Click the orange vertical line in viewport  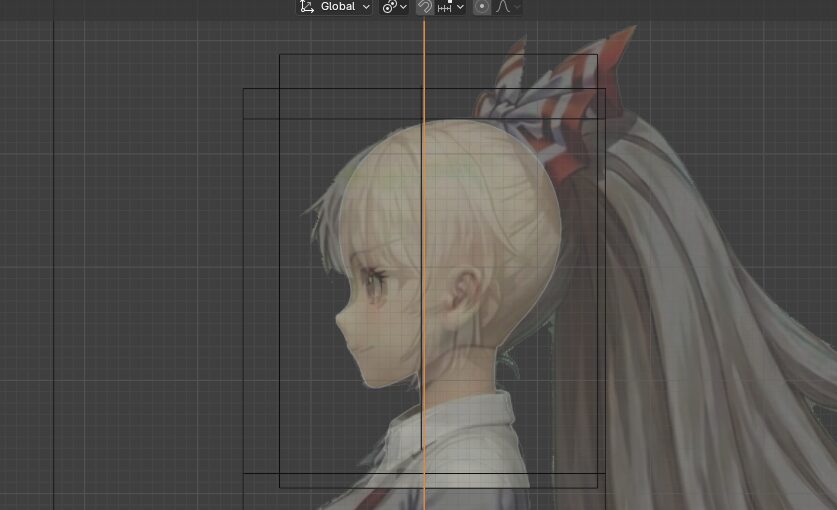pos(424,200)
